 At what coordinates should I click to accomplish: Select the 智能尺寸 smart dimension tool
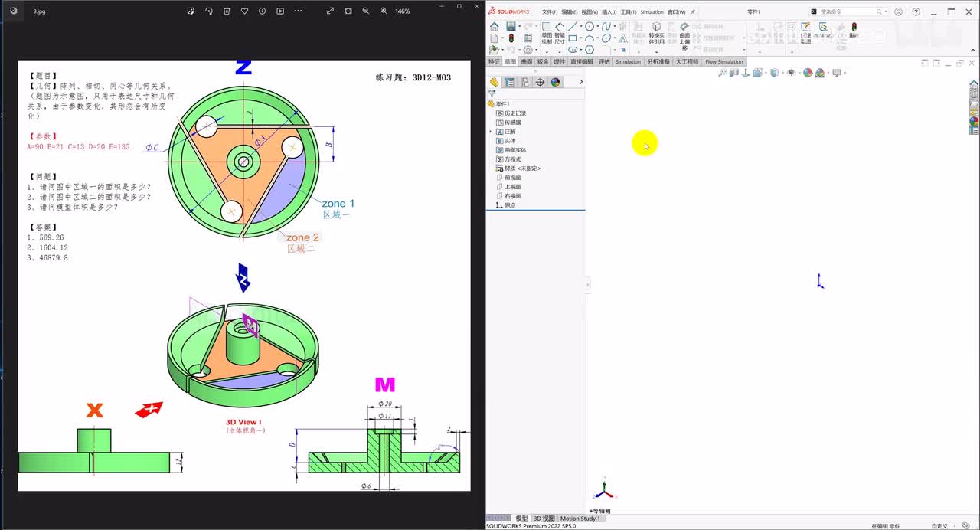click(x=560, y=33)
